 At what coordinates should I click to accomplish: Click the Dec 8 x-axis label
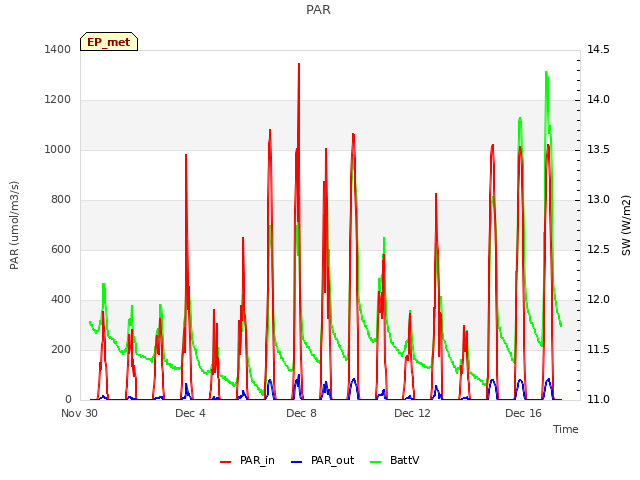[301, 413]
